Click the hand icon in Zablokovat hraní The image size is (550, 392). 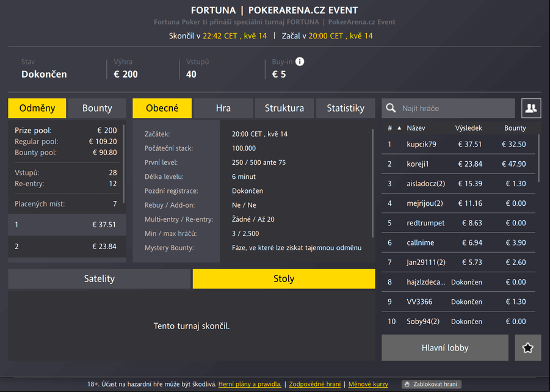click(407, 384)
